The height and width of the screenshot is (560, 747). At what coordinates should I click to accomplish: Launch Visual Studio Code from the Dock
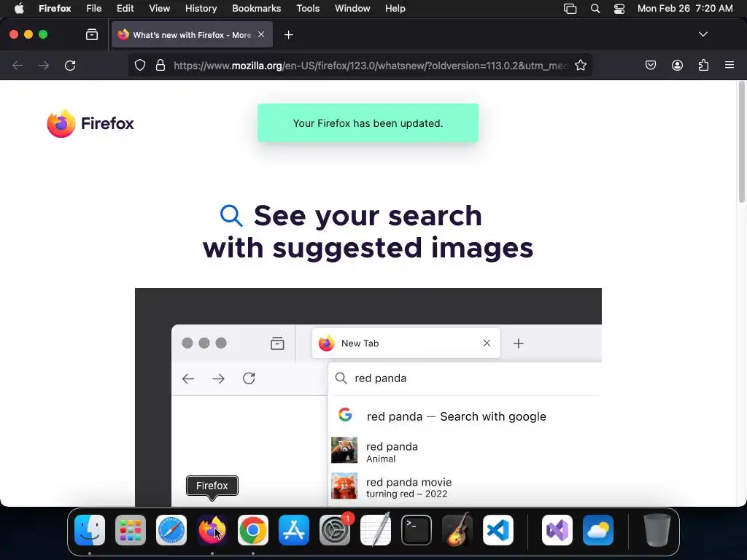click(498, 530)
